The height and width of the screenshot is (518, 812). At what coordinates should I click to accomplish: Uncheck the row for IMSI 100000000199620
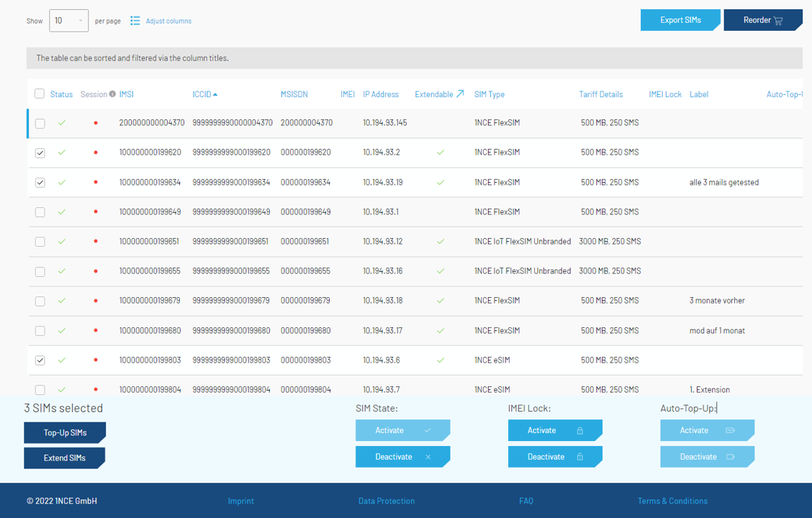[x=40, y=153]
